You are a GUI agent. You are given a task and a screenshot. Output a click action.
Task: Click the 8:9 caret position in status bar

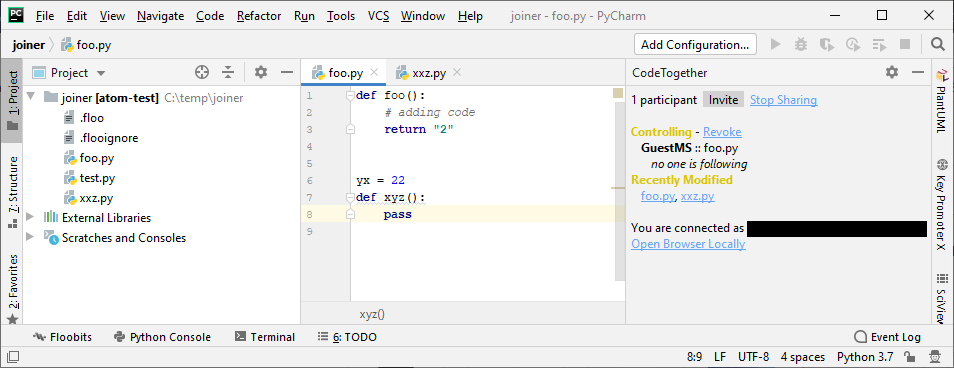694,357
